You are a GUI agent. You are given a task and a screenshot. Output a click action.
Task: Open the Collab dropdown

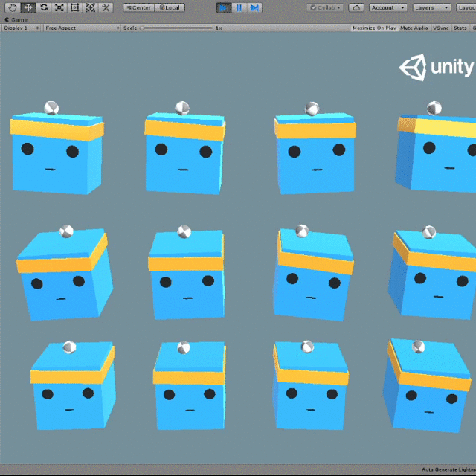pos(325,7)
